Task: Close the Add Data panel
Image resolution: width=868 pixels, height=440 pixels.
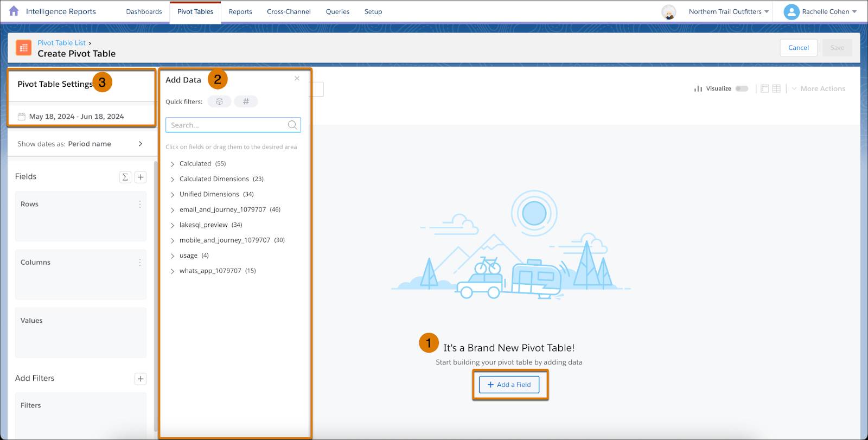Action: (x=297, y=79)
